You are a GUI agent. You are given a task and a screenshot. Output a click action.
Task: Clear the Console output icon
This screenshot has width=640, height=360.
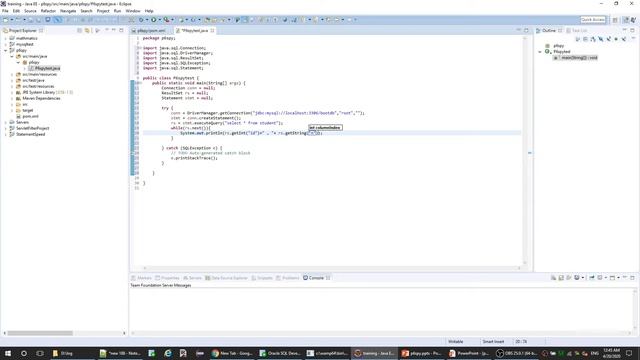[553, 278]
